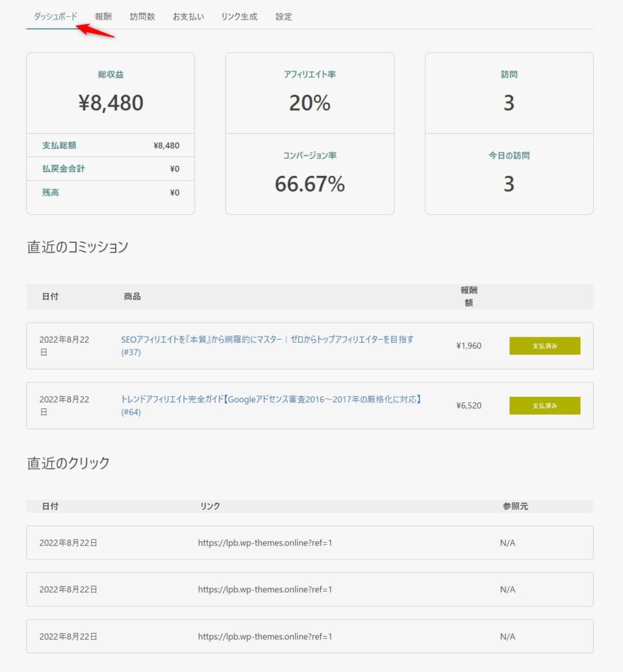Open the SEOアフィリエイト product link (#37)
623x672 pixels.
[x=267, y=340]
